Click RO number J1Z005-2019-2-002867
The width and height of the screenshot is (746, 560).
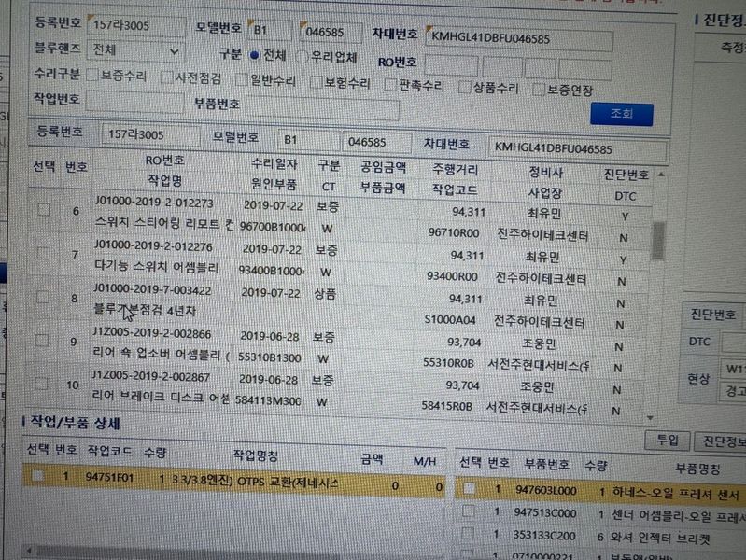[151, 377]
